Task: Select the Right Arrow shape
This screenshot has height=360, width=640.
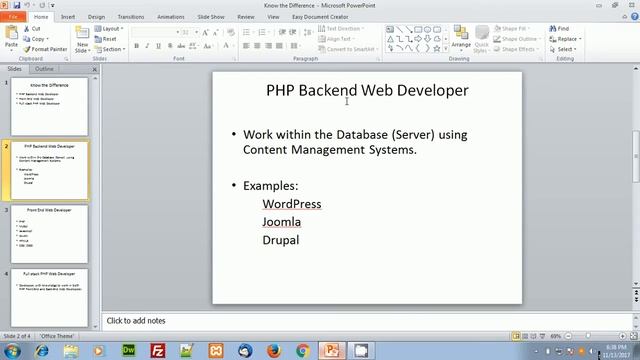Action: (x=418, y=39)
